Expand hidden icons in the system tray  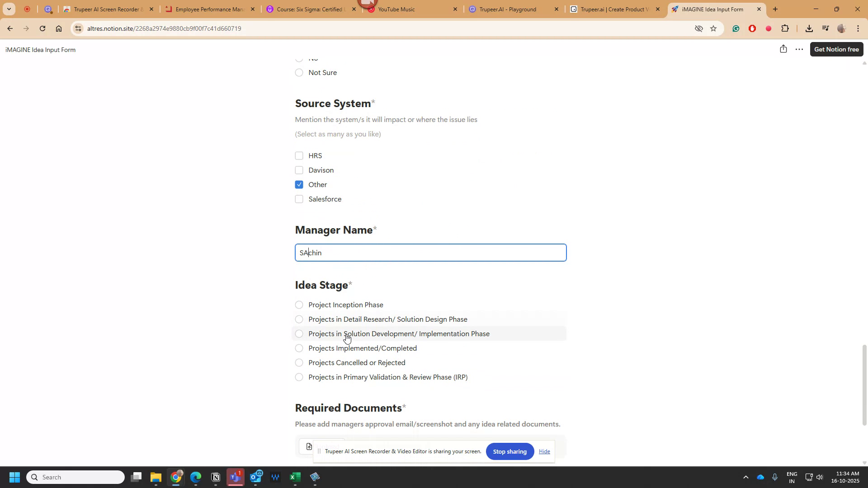coord(746,477)
